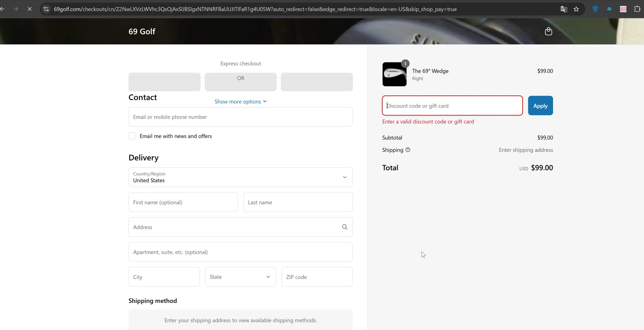Focus the Discount code or gift card field
Screen dimensions: 644x330
pos(452,106)
